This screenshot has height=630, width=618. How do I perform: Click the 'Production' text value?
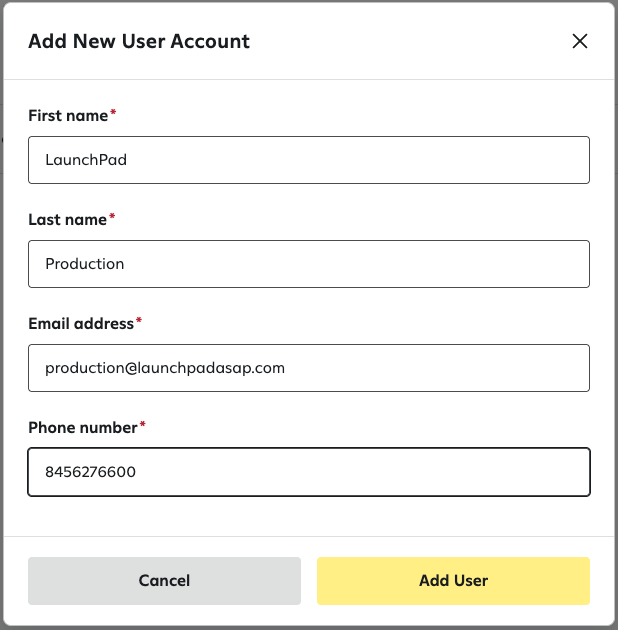pos(85,264)
